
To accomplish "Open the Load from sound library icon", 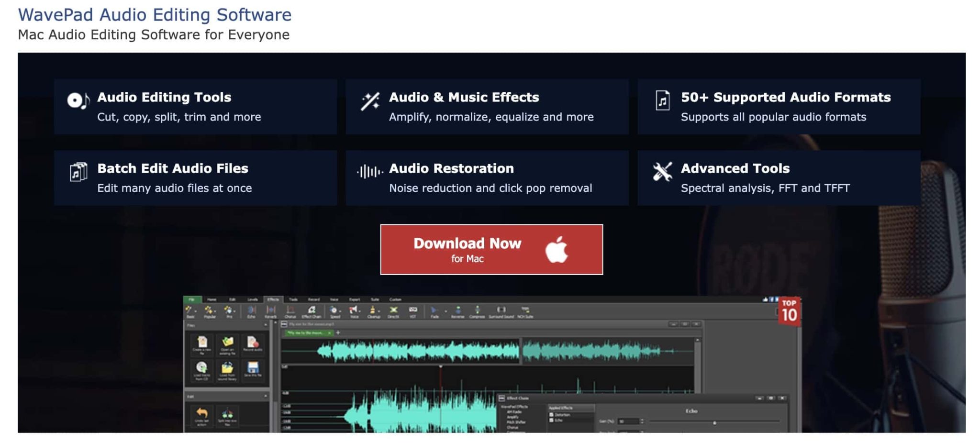I will [x=227, y=370].
